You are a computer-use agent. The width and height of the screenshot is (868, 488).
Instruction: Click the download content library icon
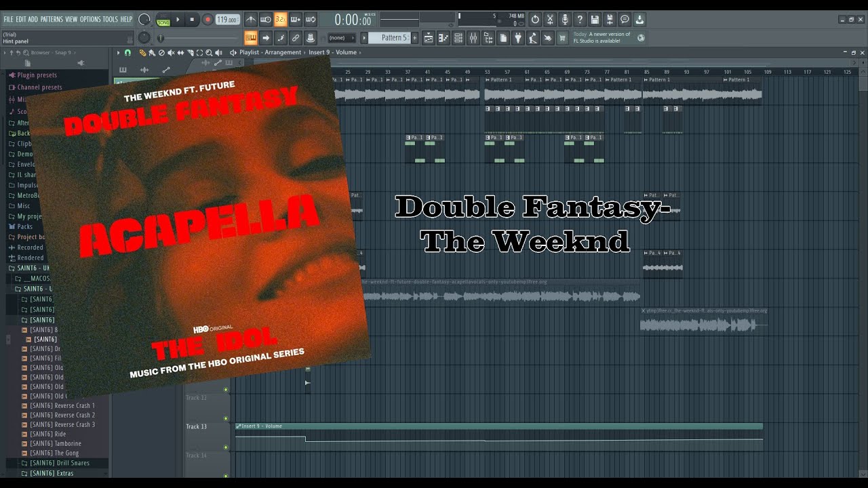pos(639,20)
